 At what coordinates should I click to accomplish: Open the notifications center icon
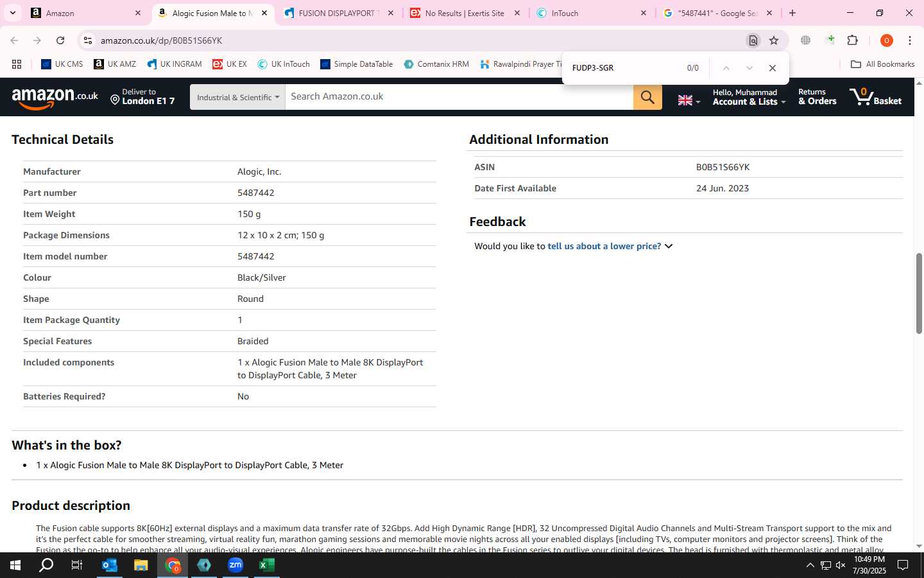pyautogui.click(x=903, y=565)
